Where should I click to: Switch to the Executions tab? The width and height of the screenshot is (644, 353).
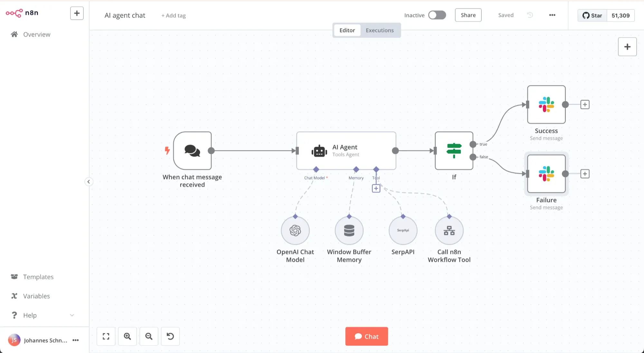tap(380, 30)
